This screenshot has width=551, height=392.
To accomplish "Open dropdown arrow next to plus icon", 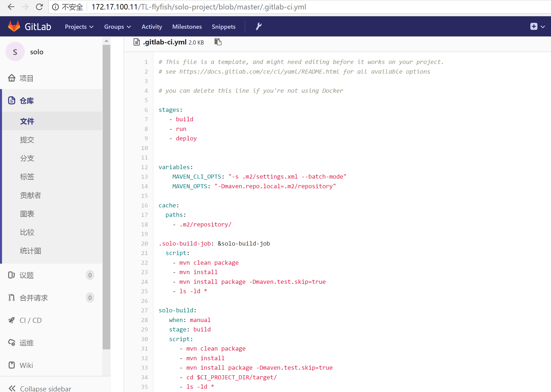I will coord(543,27).
